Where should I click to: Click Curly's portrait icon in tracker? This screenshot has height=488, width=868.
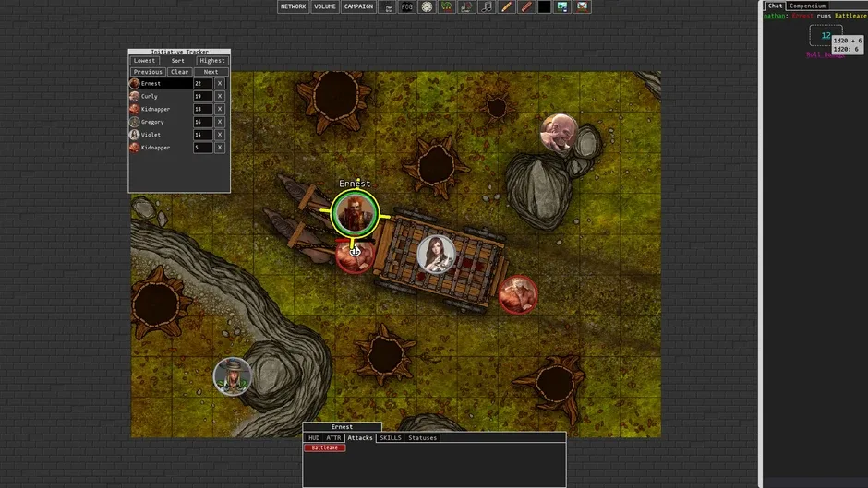(135, 96)
